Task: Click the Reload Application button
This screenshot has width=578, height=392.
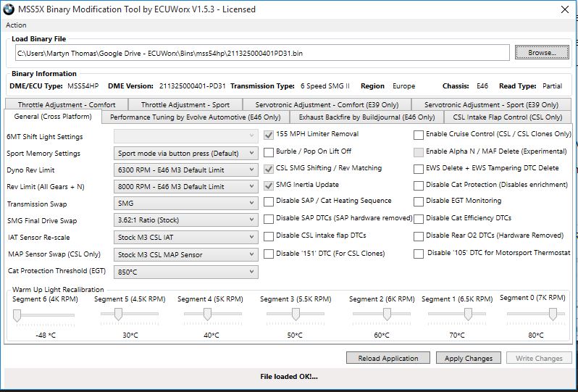Action: click(x=388, y=358)
